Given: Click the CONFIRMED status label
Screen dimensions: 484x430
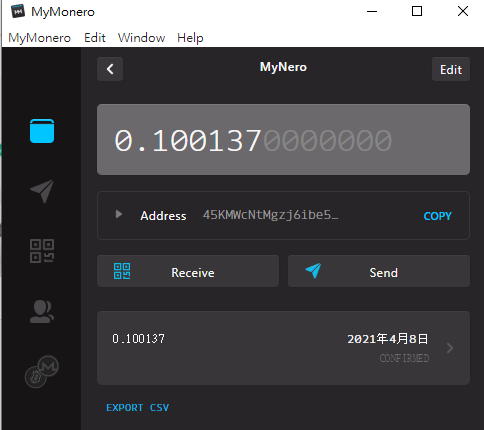Looking at the screenshot, I should (404, 358).
